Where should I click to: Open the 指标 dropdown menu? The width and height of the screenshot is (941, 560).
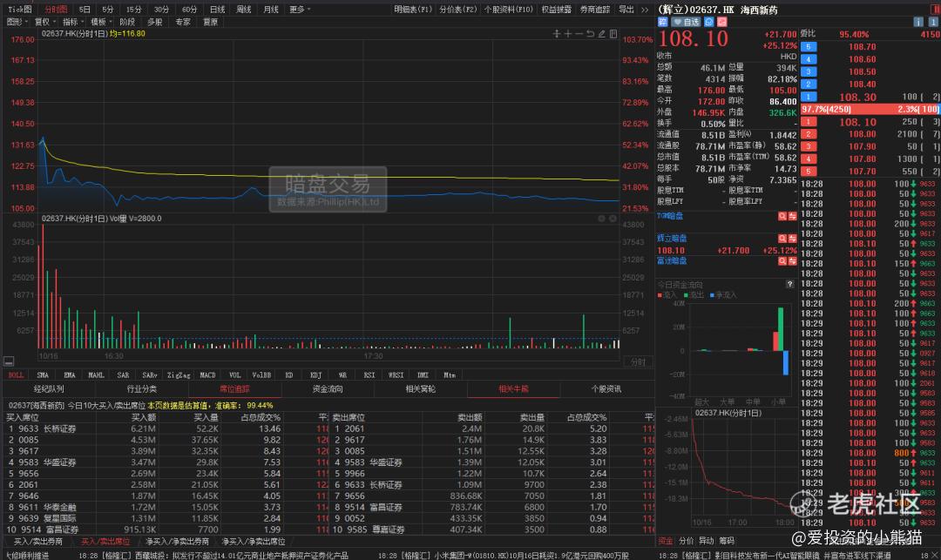click(x=72, y=22)
